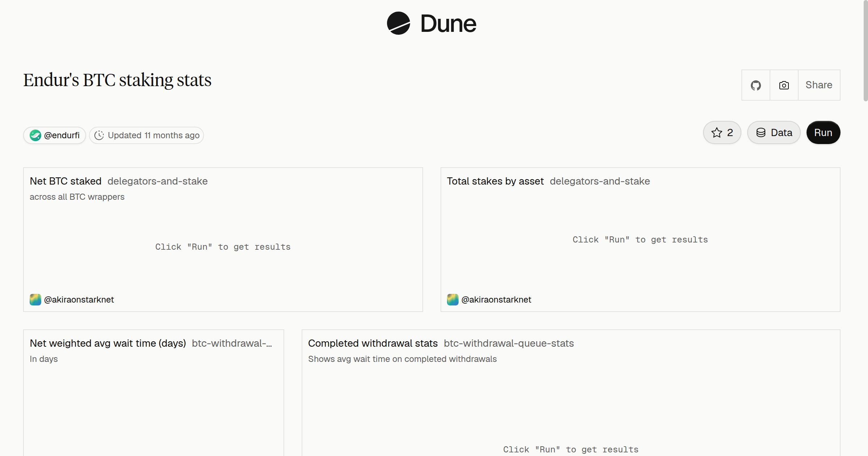Open Net weighted avg wait time (days) title
This screenshot has height=456, width=868.
pos(108,343)
